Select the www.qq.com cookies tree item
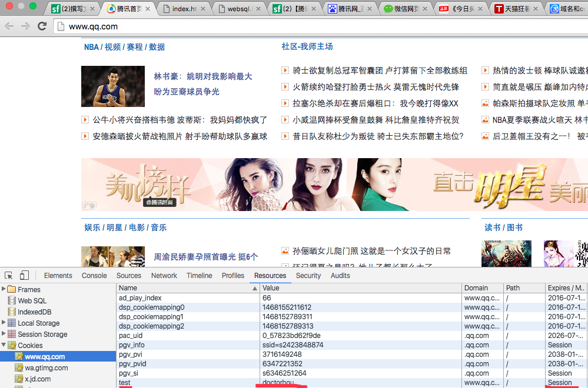The width and height of the screenshot is (588, 388). pyautogui.click(x=58, y=356)
